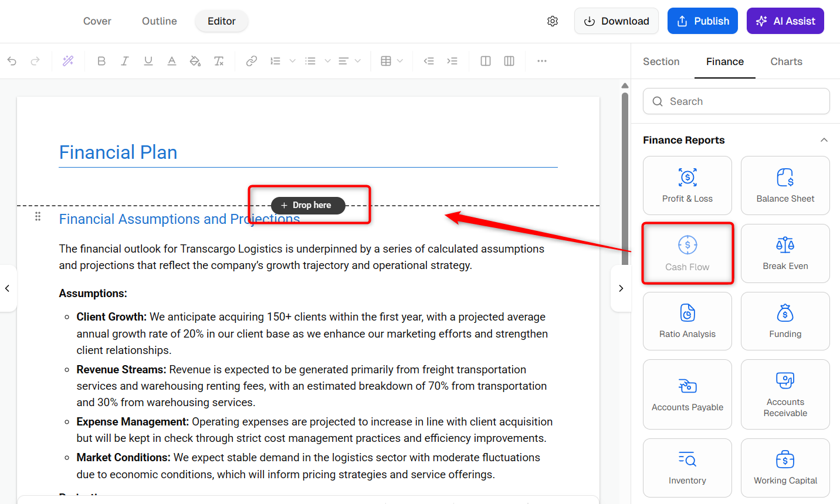Open the fill color bucket

tap(195, 61)
